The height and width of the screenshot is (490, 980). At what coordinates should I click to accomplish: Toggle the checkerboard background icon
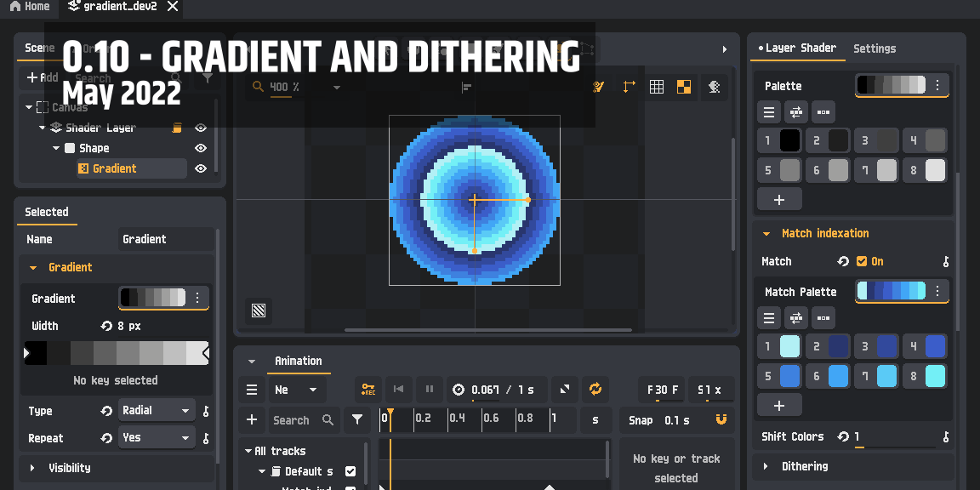tap(684, 87)
